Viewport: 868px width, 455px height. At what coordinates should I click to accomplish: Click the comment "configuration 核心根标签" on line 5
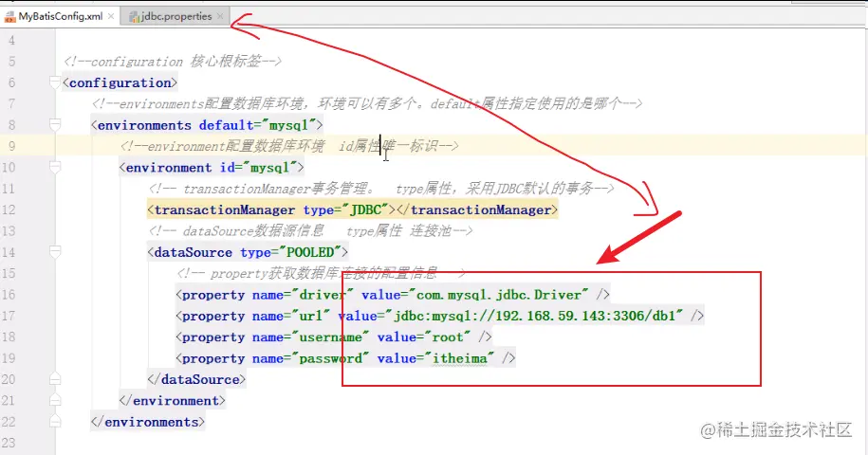(x=173, y=62)
